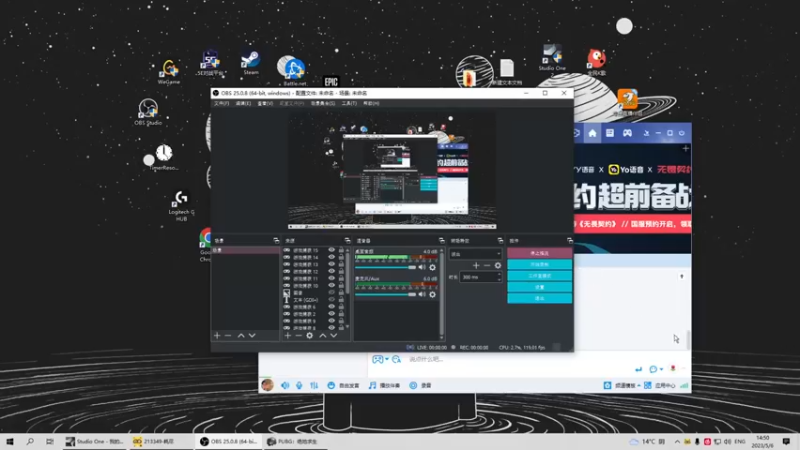Open Desktop Audio gear settings in mixer
This screenshot has height=450, width=800.
coord(433,267)
